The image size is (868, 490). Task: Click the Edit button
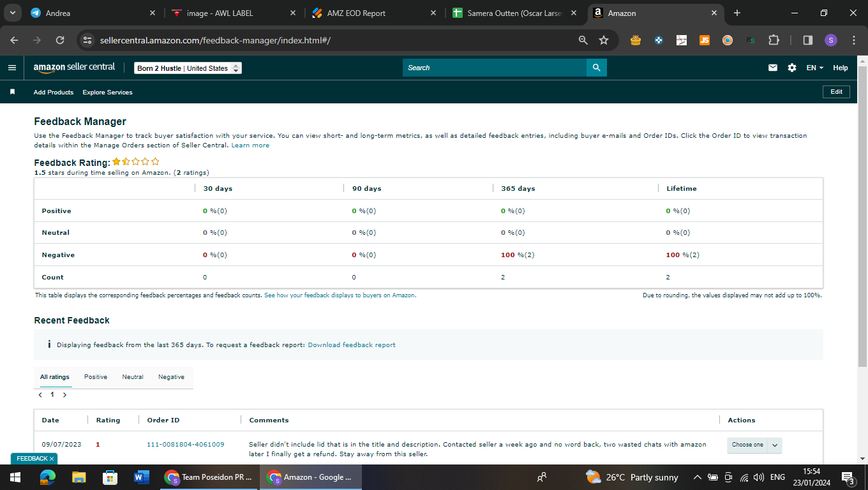(x=836, y=92)
